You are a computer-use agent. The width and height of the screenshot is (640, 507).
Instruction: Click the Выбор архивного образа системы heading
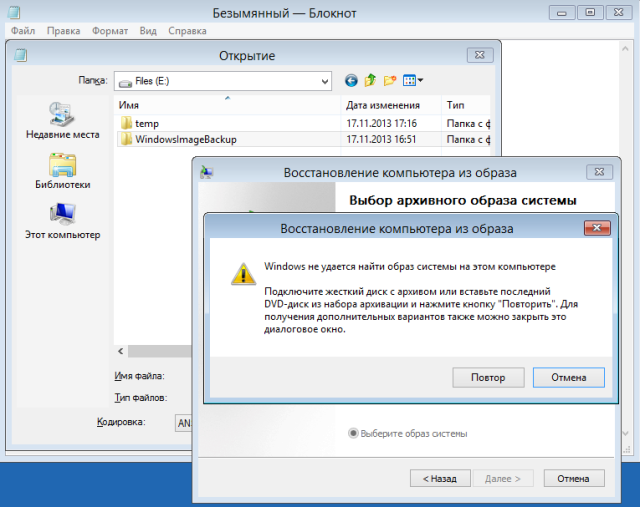click(463, 200)
